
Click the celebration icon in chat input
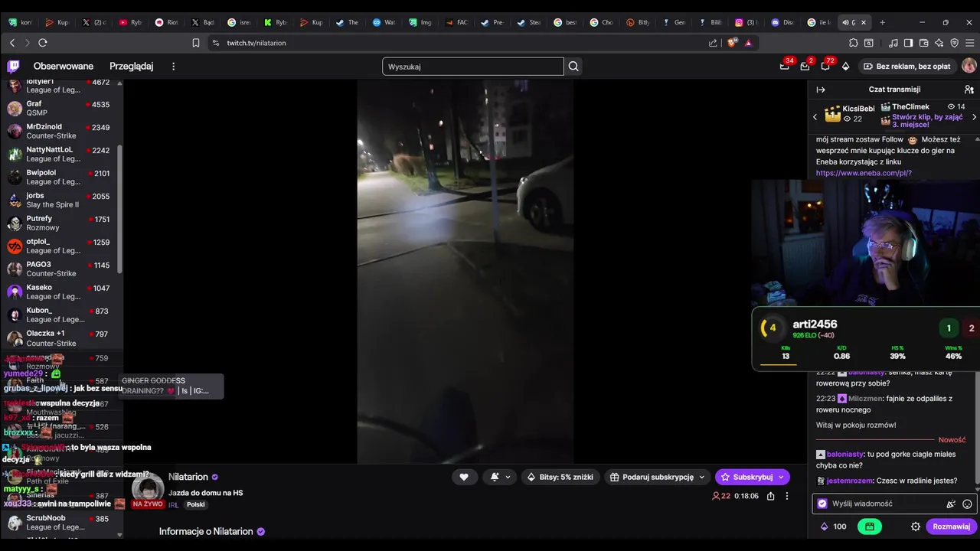click(950, 504)
